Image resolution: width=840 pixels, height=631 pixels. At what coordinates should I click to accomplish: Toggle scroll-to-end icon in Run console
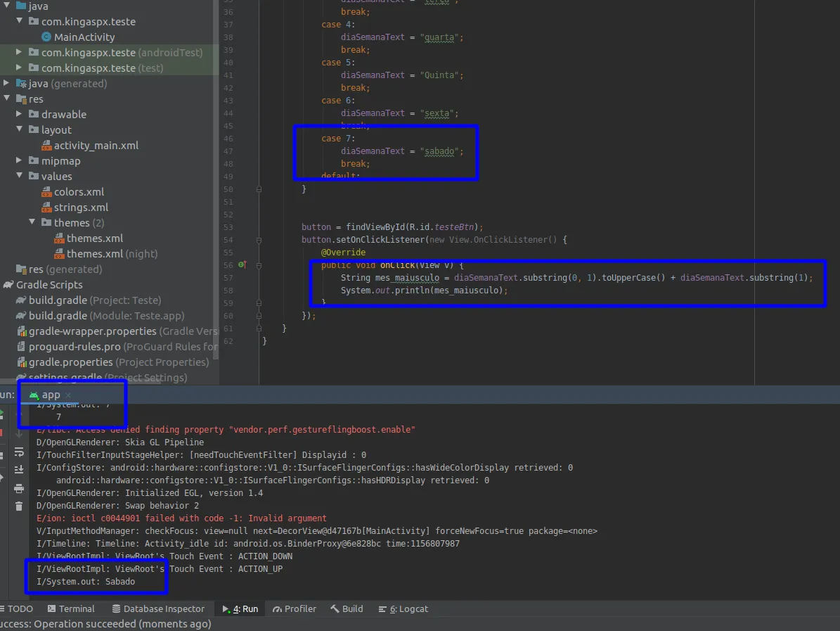pos(19,469)
